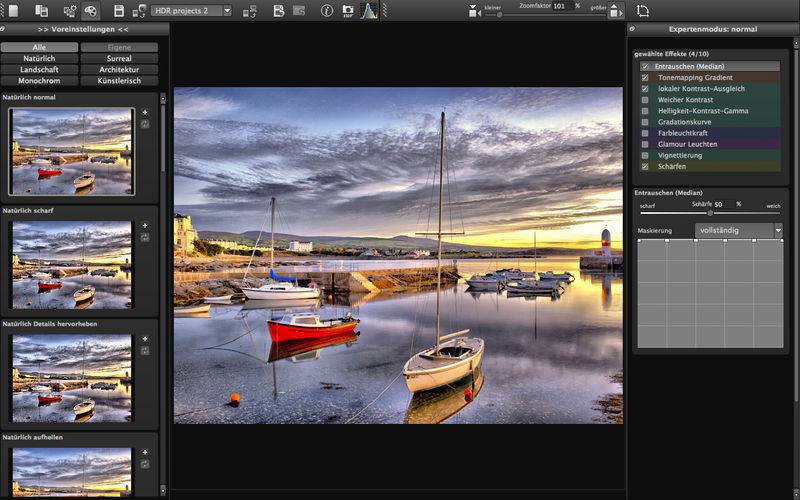Click the pin icon on Voreinstellungen panel header
The height and width of the screenshot is (500, 800).
(x=3, y=29)
